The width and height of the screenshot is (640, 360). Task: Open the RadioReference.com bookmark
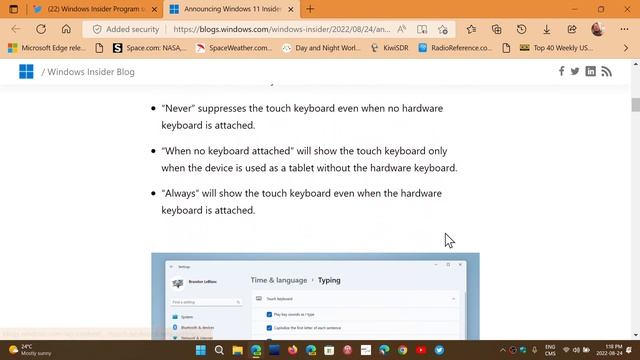(455, 48)
